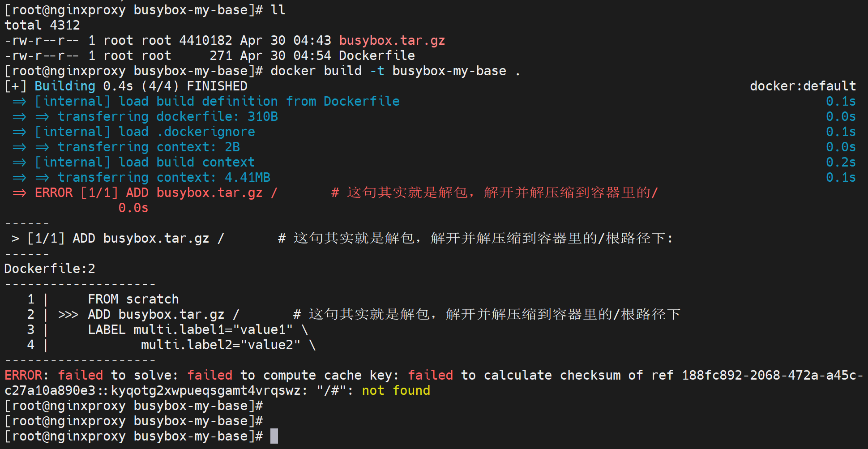This screenshot has height=449, width=868.
Task: Click the "transferring context: 4.41MB" line
Action: (x=164, y=177)
